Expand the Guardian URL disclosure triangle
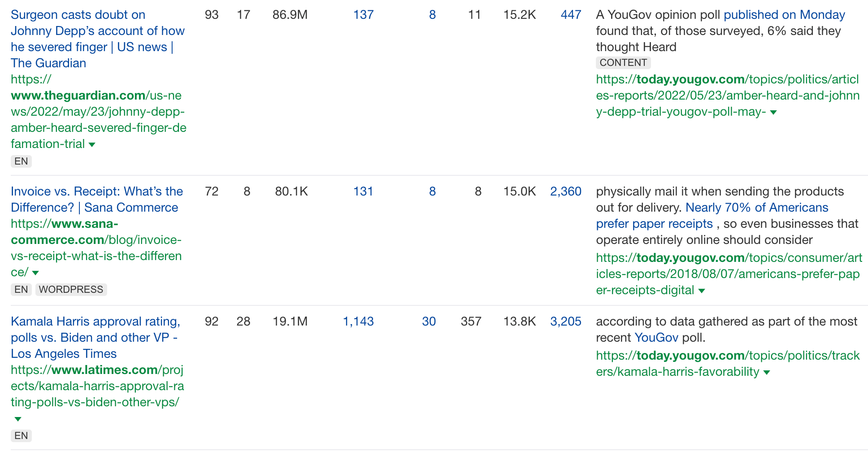Screen dimensions: 868x452 tap(91, 144)
